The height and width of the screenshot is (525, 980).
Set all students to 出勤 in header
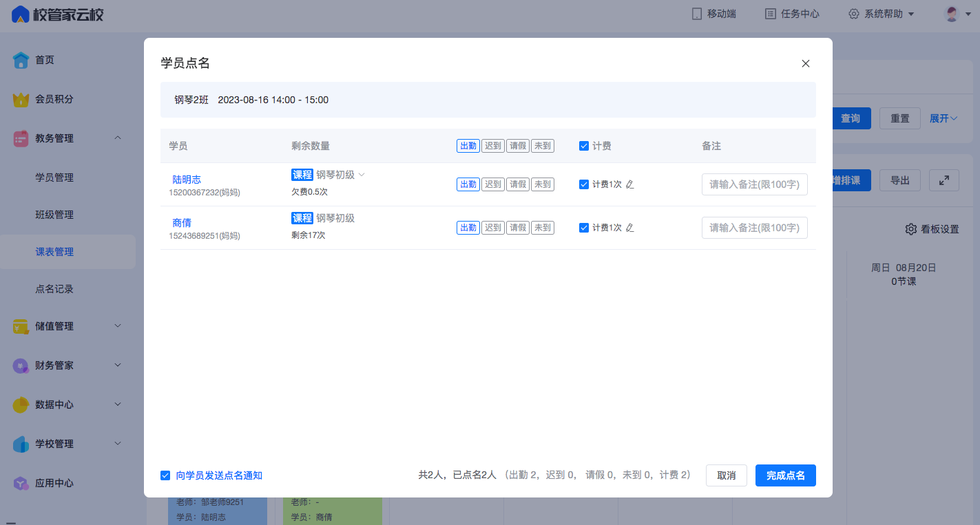[x=468, y=146]
